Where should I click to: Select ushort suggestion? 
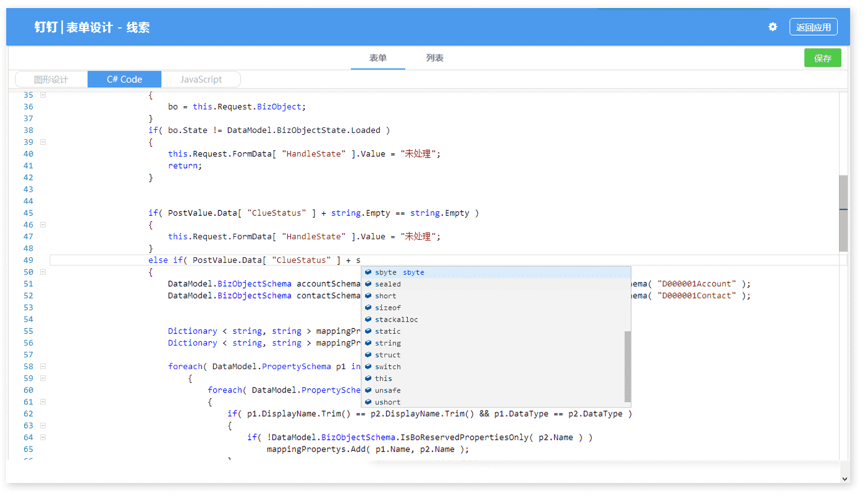pyautogui.click(x=492, y=402)
